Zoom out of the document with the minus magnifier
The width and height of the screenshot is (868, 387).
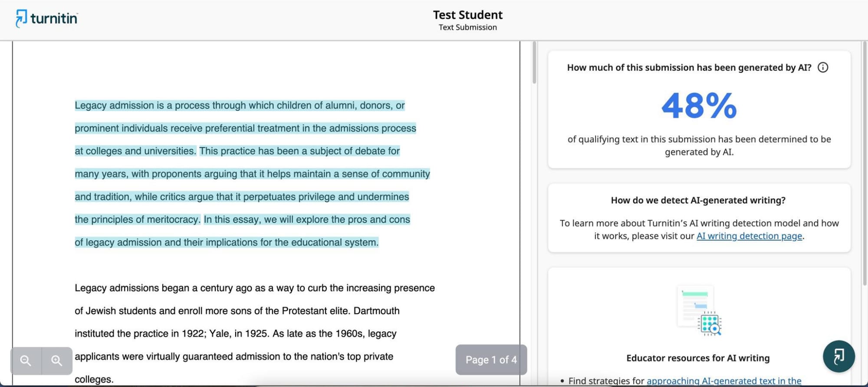(25, 360)
